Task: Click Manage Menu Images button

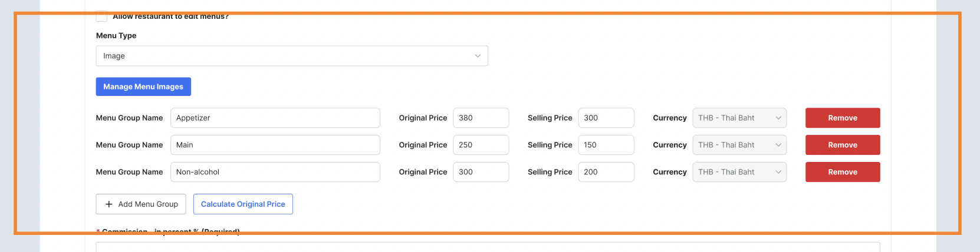Action: coord(143,87)
